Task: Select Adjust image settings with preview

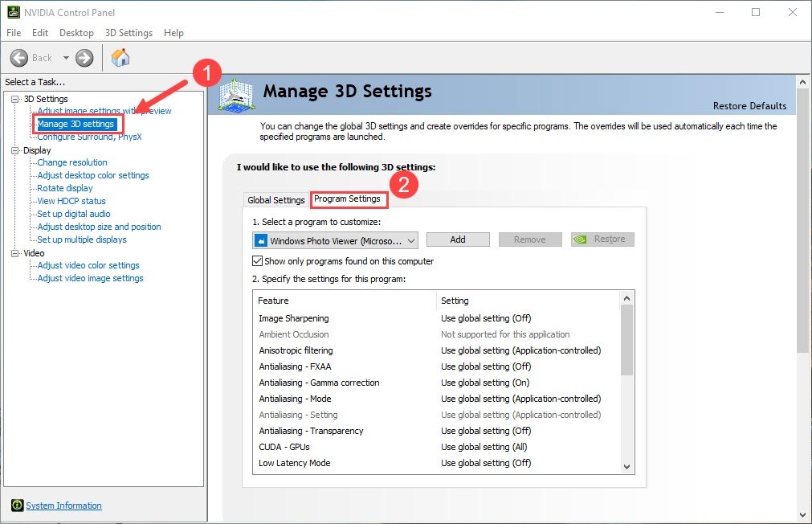Action: tap(104, 111)
